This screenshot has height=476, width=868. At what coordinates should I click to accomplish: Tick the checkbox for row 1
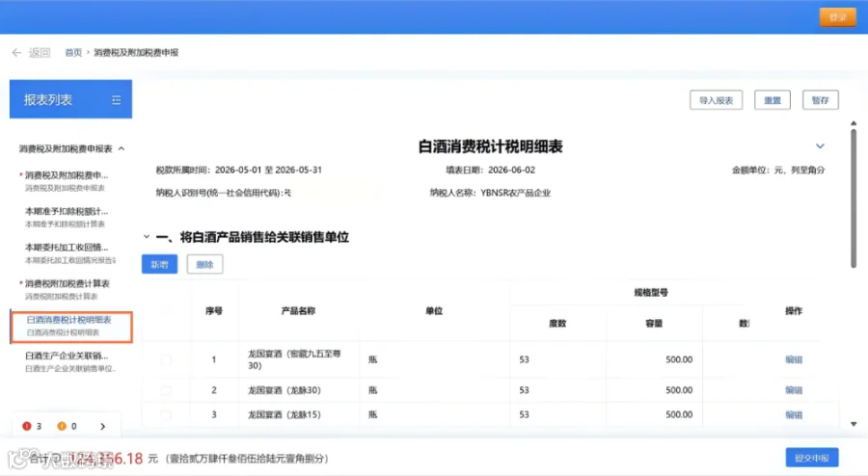tap(166, 360)
